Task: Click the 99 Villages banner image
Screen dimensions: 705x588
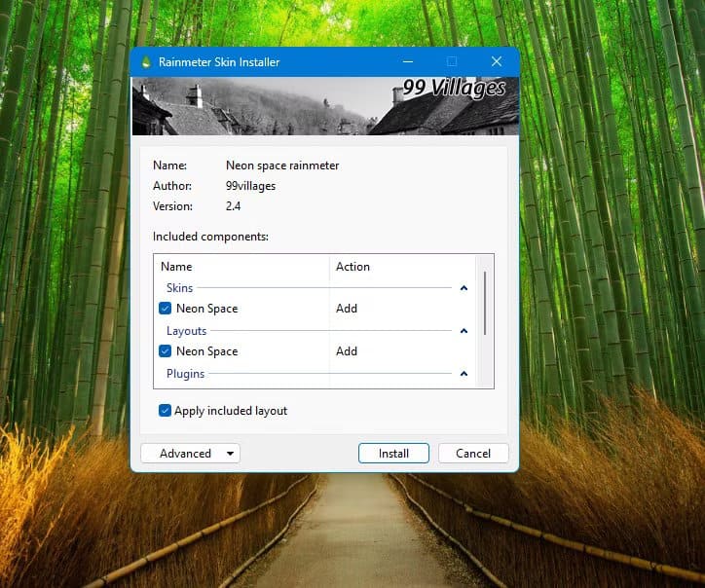Action: coord(325,107)
